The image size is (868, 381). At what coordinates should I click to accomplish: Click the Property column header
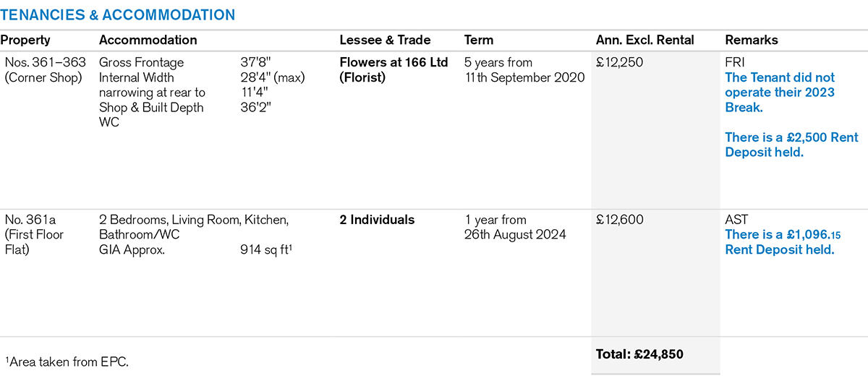tap(25, 40)
